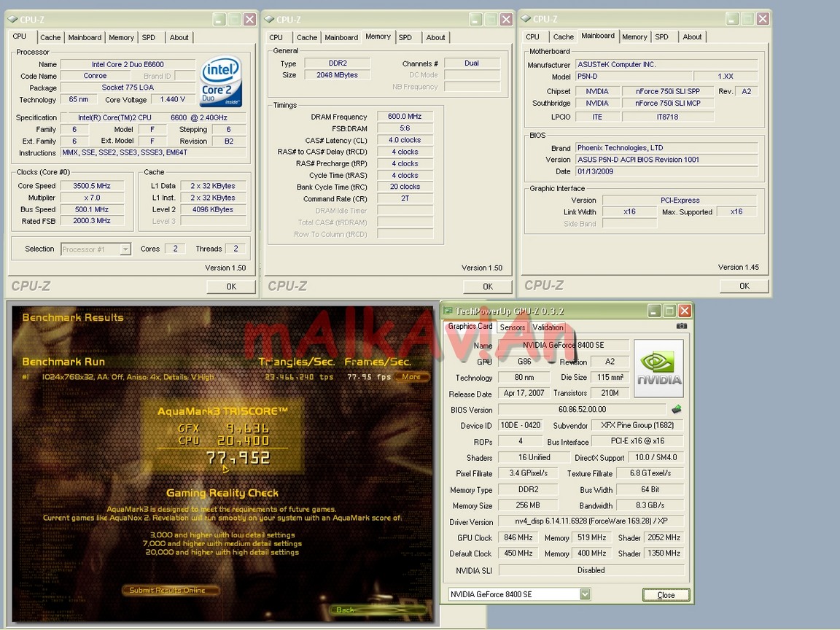Click OK in right CPU-Z Mainboard window

pos(744,286)
